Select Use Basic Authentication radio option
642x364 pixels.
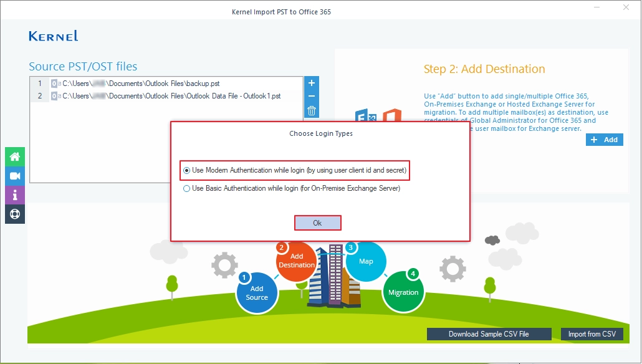[x=292, y=188]
